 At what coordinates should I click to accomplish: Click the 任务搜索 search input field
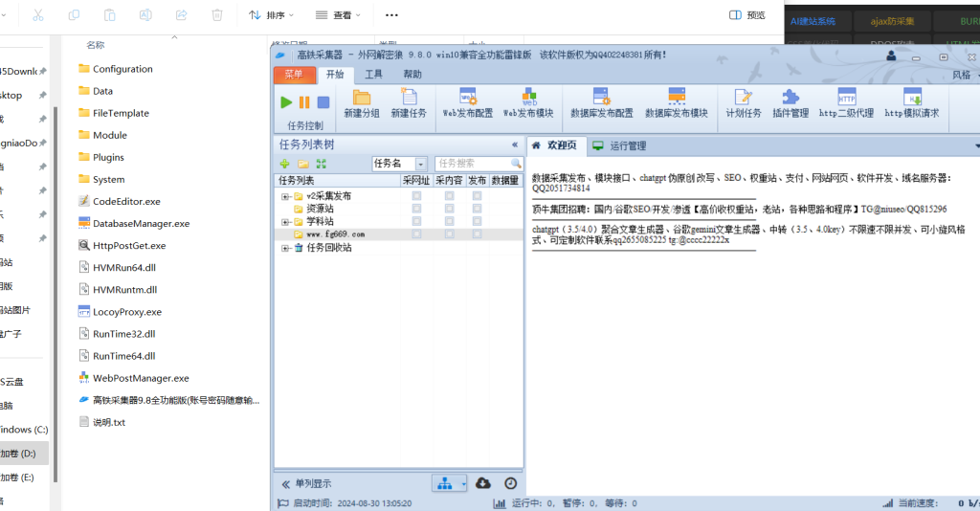pyautogui.click(x=473, y=164)
